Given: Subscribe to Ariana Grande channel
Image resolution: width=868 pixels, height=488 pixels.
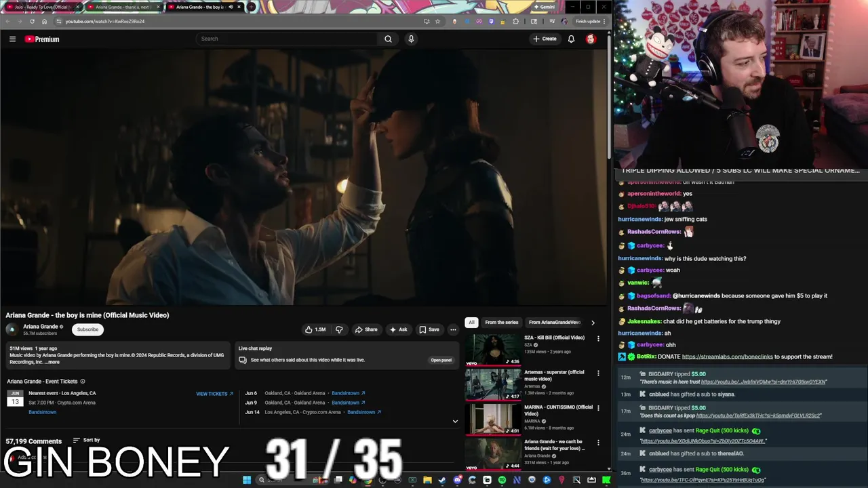Looking at the screenshot, I should click(87, 329).
